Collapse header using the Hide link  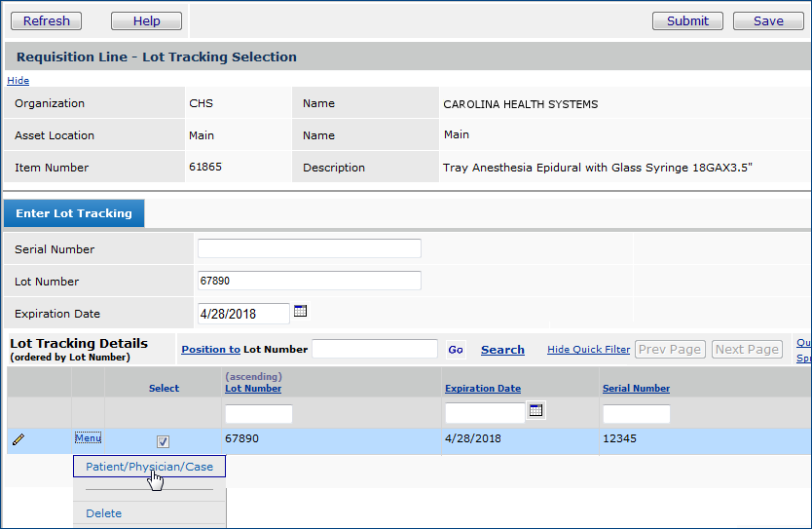pyautogui.click(x=18, y=81)
